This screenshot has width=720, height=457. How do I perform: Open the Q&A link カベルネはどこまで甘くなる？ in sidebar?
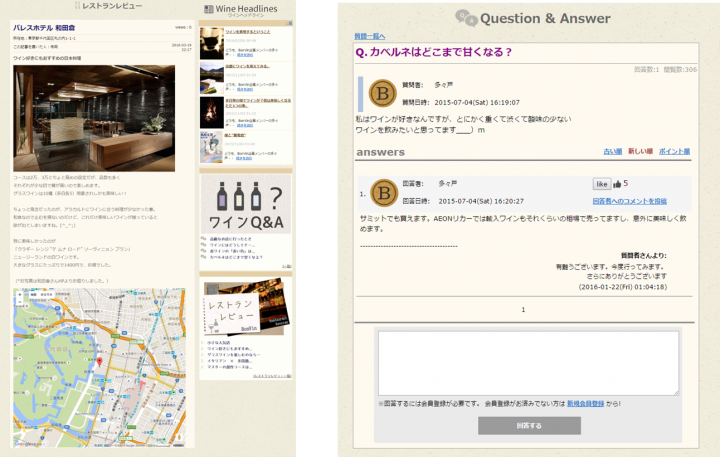point(236,257)
